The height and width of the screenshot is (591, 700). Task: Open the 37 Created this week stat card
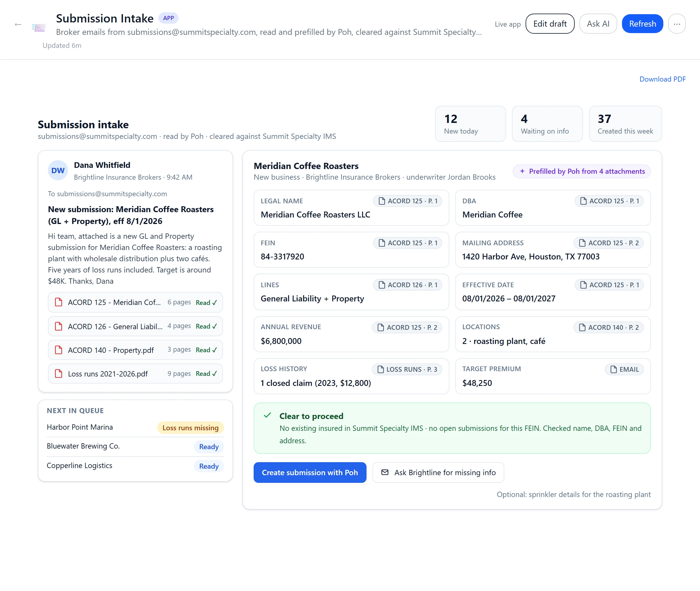[x=625, y=124]
